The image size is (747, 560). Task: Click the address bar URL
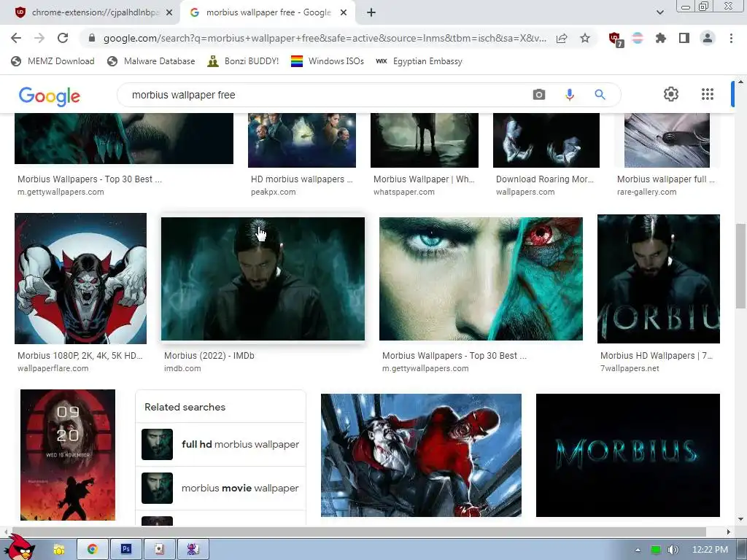click(x=325, y=38)
